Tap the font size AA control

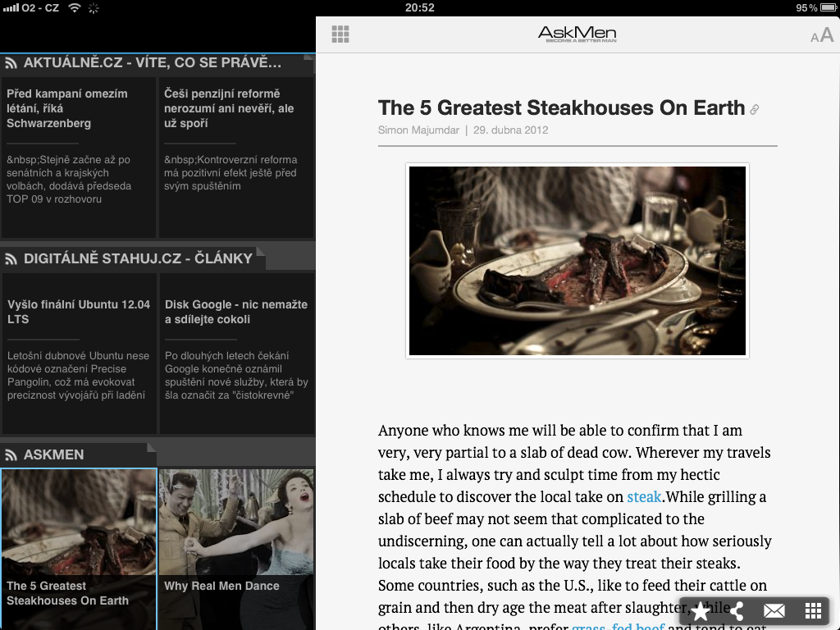(822, 35)
